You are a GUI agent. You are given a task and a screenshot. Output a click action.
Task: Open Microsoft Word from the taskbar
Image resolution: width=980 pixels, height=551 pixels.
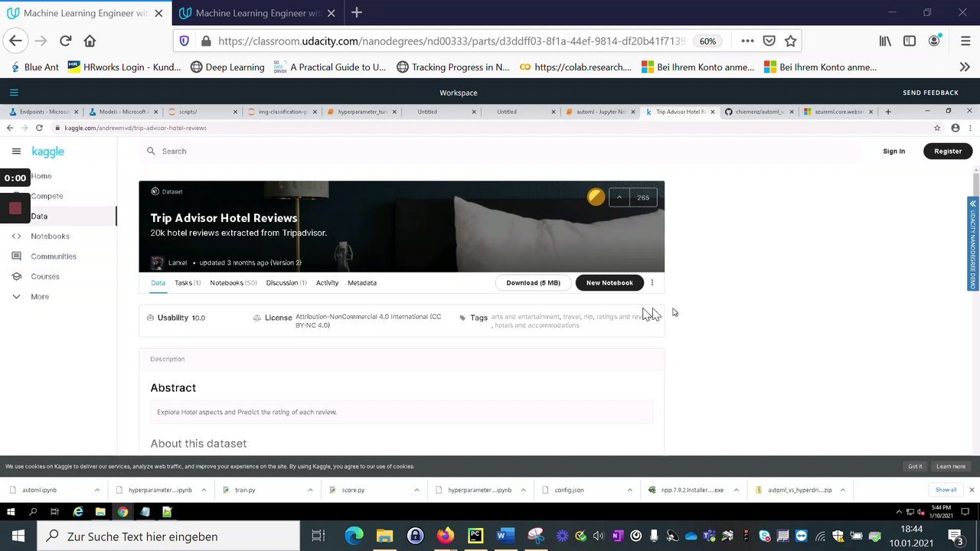[505, 536]
